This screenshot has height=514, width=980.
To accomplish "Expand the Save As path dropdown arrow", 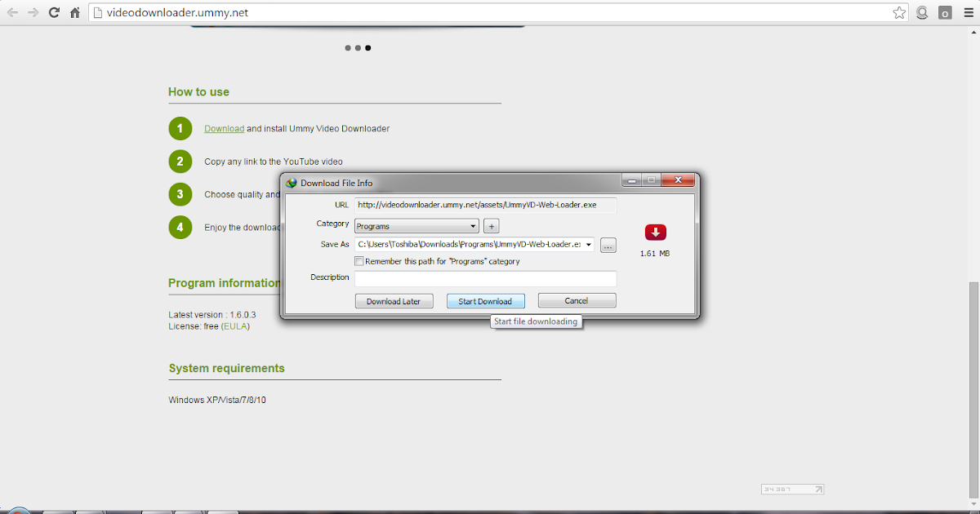I will pos(589,245).
